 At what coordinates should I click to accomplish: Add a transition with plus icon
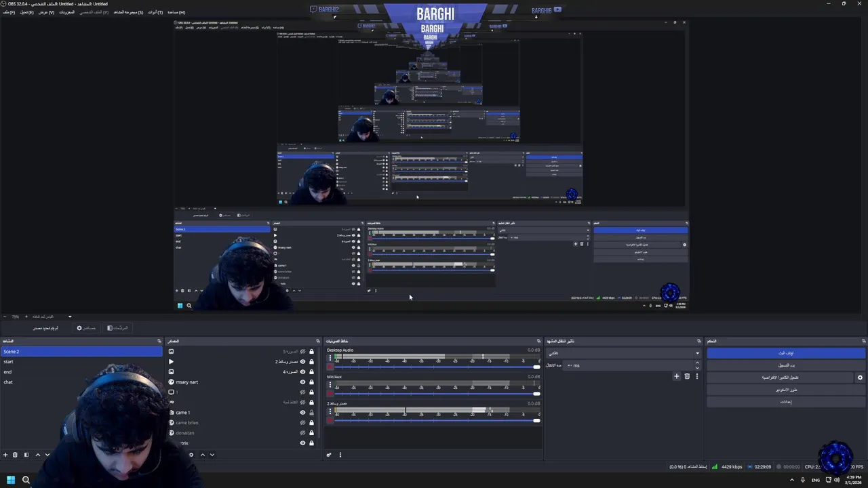point(676,376)
